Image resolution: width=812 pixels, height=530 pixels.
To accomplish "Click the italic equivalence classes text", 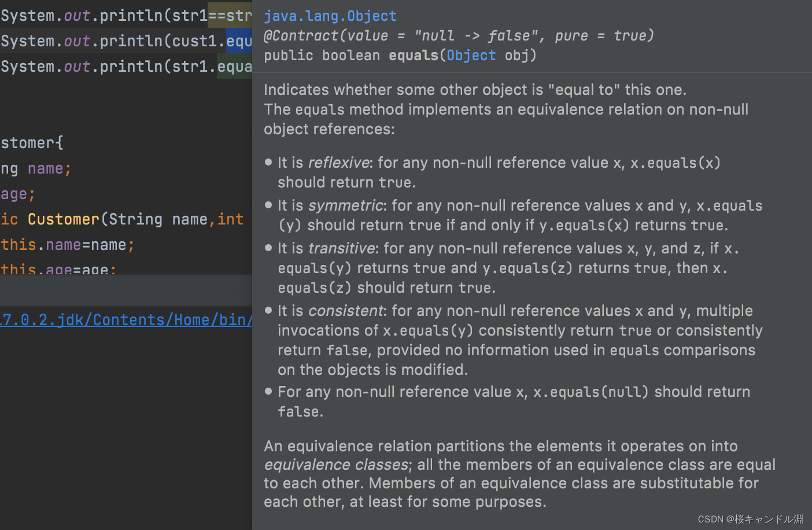I will tap(335, 464).
